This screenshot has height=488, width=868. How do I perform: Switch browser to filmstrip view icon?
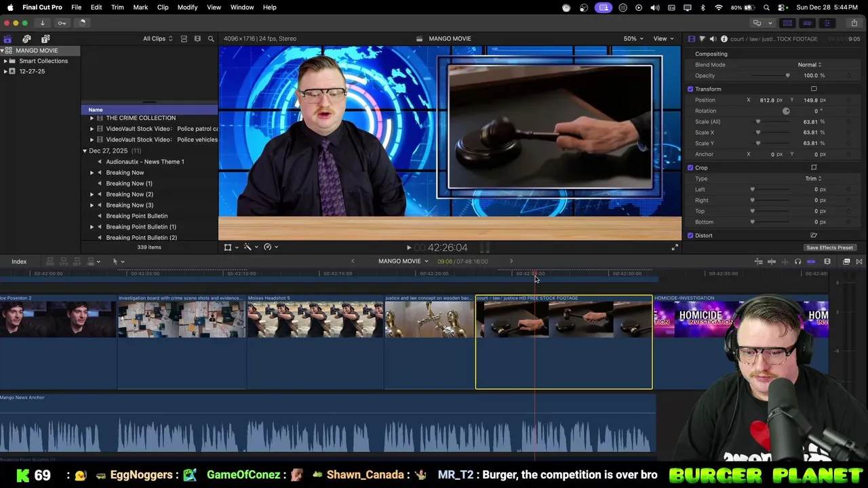197,39
